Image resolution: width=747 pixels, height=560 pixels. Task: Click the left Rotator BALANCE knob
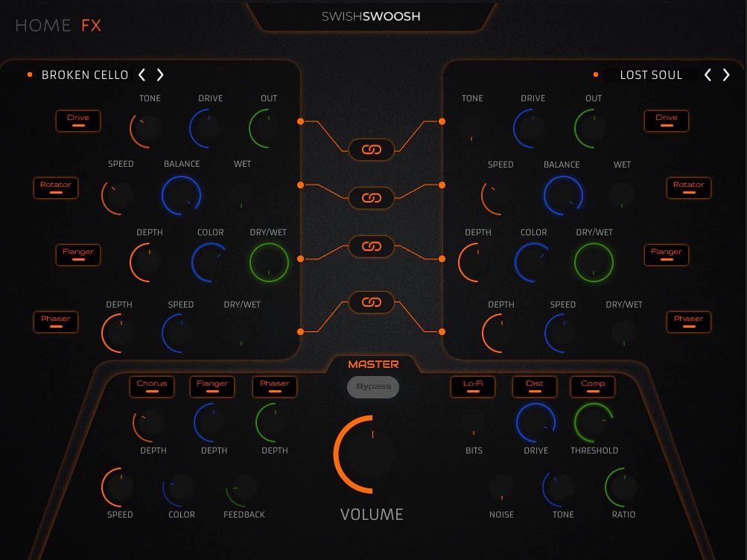pyautogui.click(x=182, y=196)
